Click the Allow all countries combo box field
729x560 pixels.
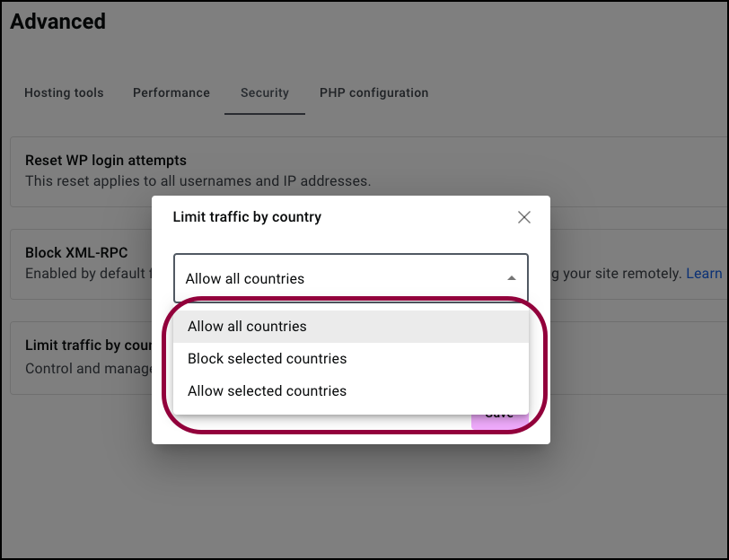350,278
